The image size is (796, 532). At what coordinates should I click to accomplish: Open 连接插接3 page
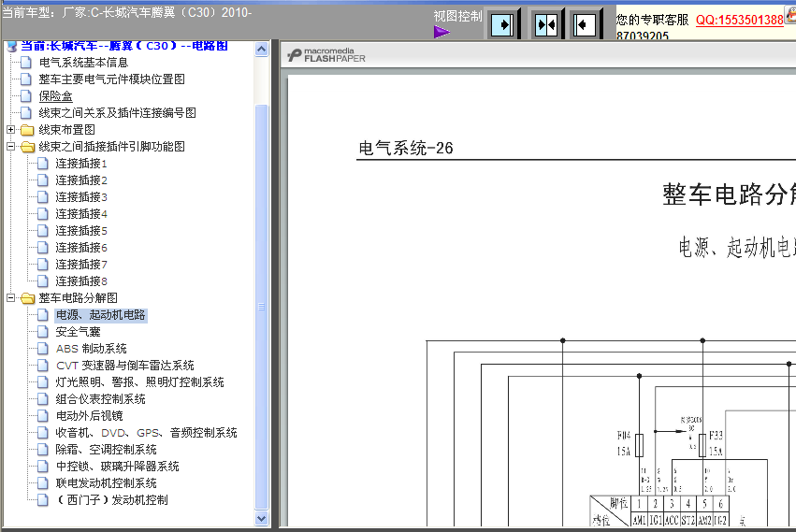pyautogui.click(x=81, y=197)
